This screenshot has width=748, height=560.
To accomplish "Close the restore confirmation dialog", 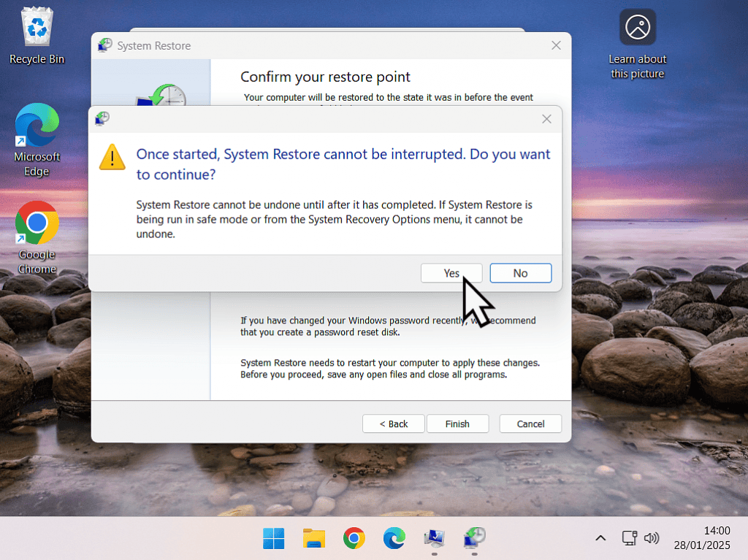I will [546, 119].
